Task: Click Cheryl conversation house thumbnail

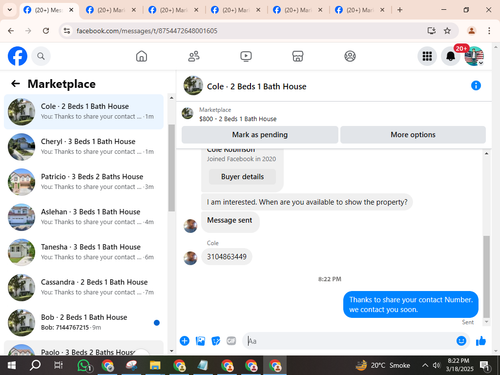Action: pos(21,147)
